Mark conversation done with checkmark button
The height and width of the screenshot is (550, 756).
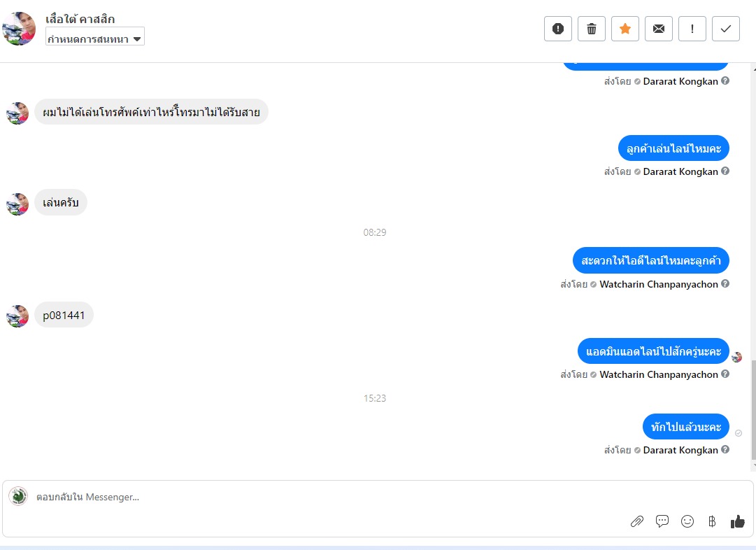point(726,29)
